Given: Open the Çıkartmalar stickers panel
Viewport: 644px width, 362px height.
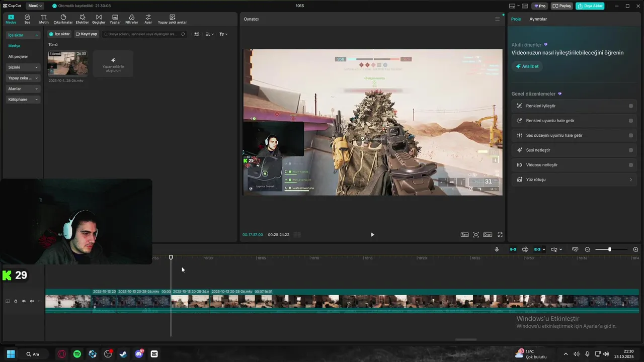Looking at the screenshot, I should coord(63,19).
